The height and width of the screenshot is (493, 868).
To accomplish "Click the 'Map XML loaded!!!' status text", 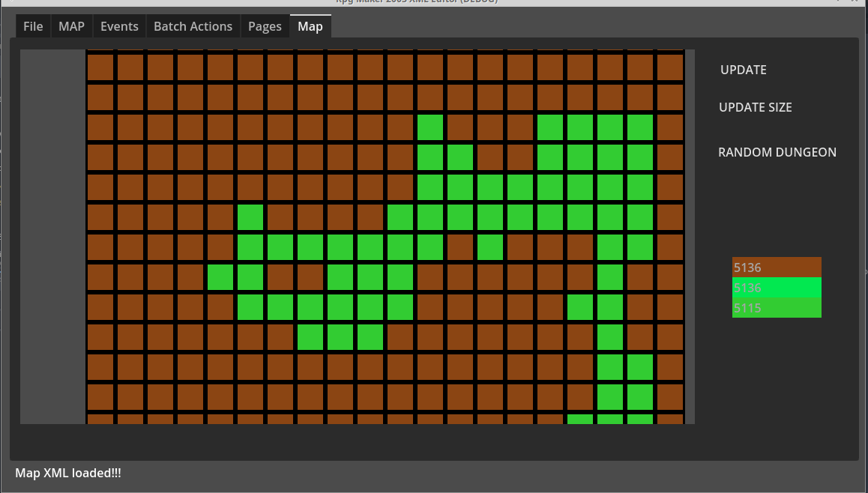I will click(x=68, y=473).
